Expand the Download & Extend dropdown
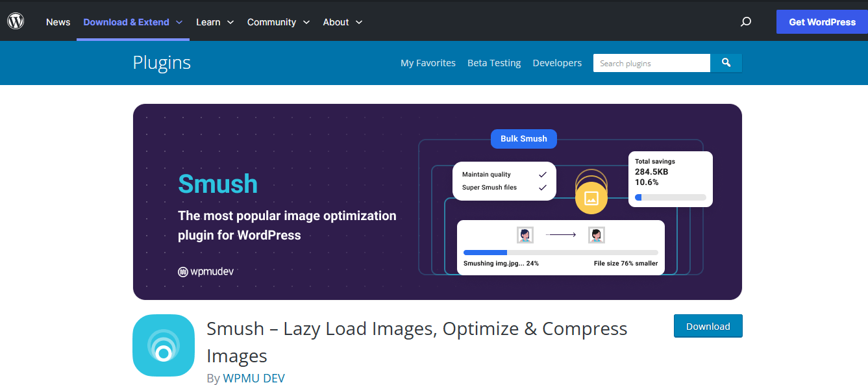 click(x=133, y=21)
